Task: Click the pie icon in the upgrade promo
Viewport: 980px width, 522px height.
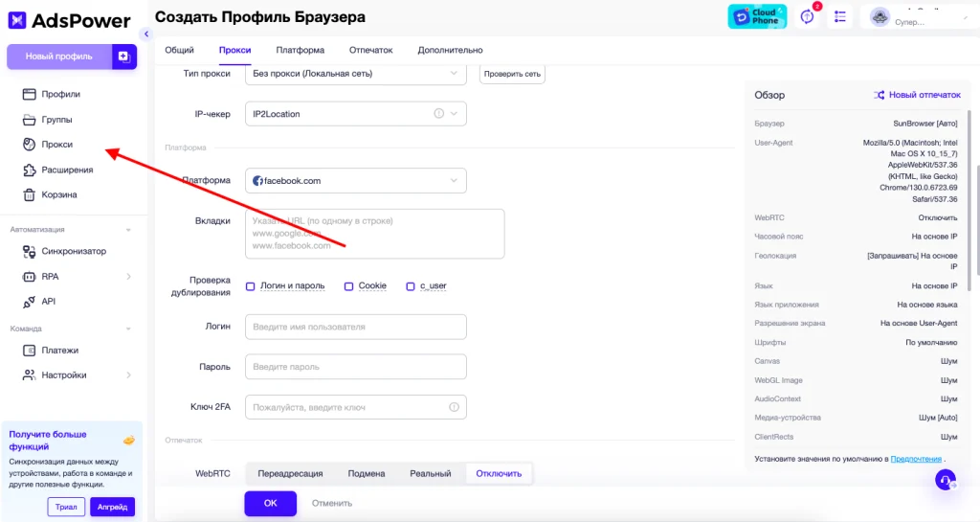Action: coord(129,440)
